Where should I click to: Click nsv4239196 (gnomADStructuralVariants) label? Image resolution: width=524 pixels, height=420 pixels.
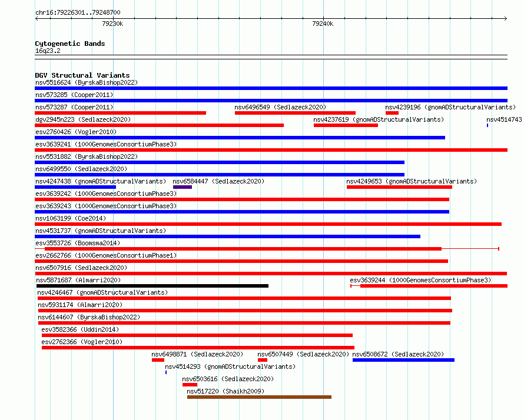coord(450,107)
